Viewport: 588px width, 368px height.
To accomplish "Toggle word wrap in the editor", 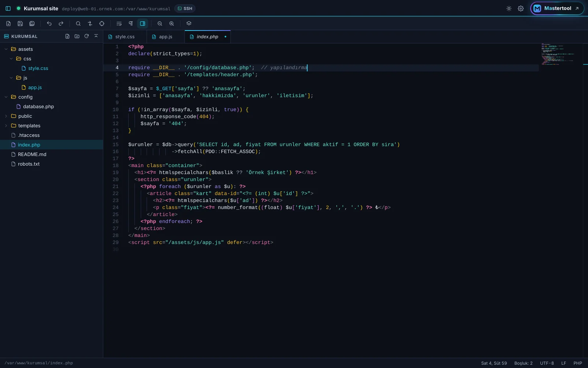I will (x=119, y=24).
